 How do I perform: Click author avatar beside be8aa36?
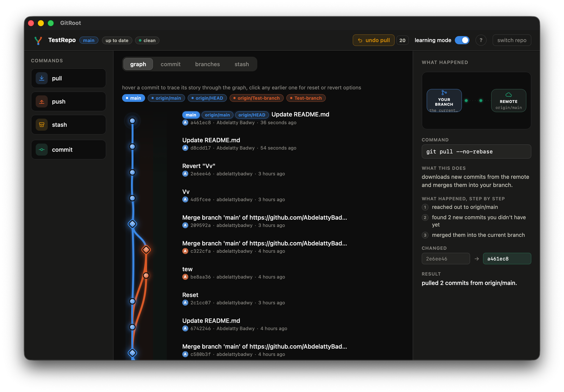point(185,277)
